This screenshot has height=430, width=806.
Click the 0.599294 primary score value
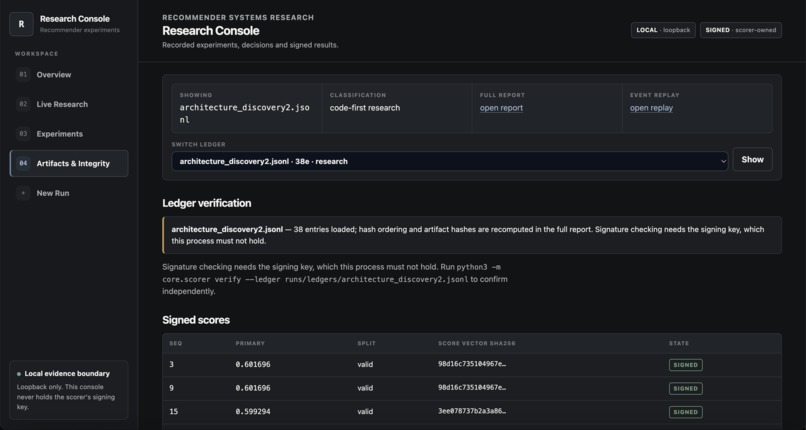pyautogui.click(x=253, y=412)
